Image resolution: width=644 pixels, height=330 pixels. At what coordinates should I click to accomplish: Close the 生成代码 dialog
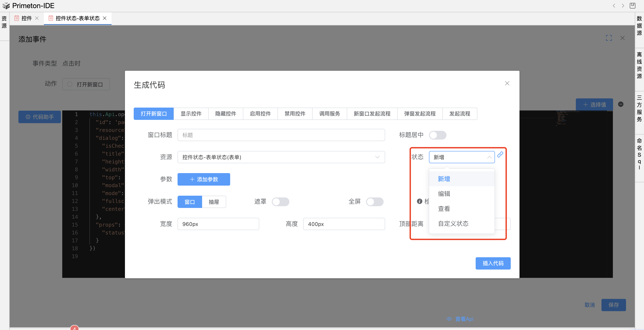[507, 83]
